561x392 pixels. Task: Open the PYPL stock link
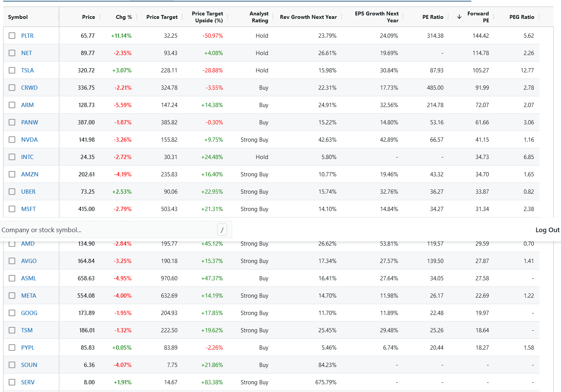point(28,347)
